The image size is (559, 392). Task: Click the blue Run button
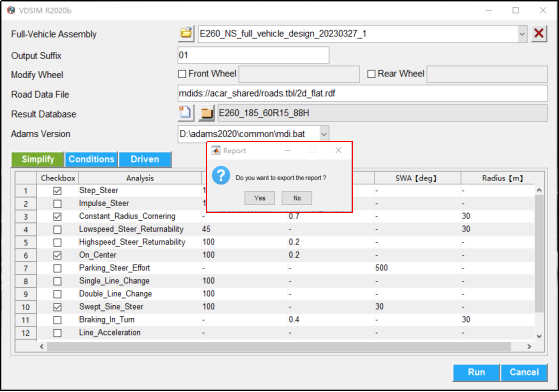pyautogui.click(x=476, y=372)
